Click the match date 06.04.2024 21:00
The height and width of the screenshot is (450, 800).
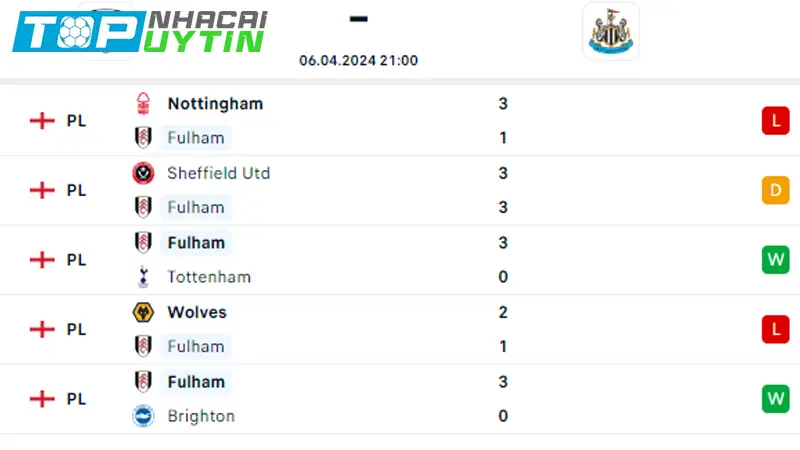[x=358, y=60]
